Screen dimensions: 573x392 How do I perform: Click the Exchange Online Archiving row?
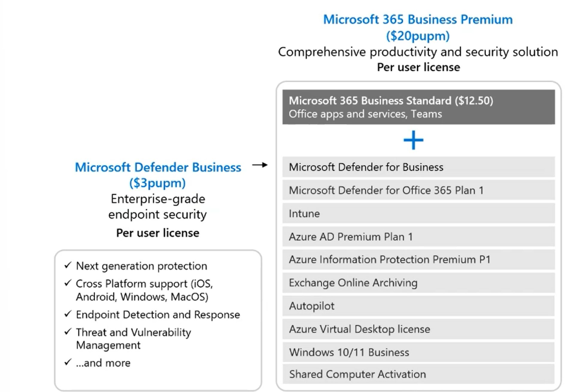[419, 283]
